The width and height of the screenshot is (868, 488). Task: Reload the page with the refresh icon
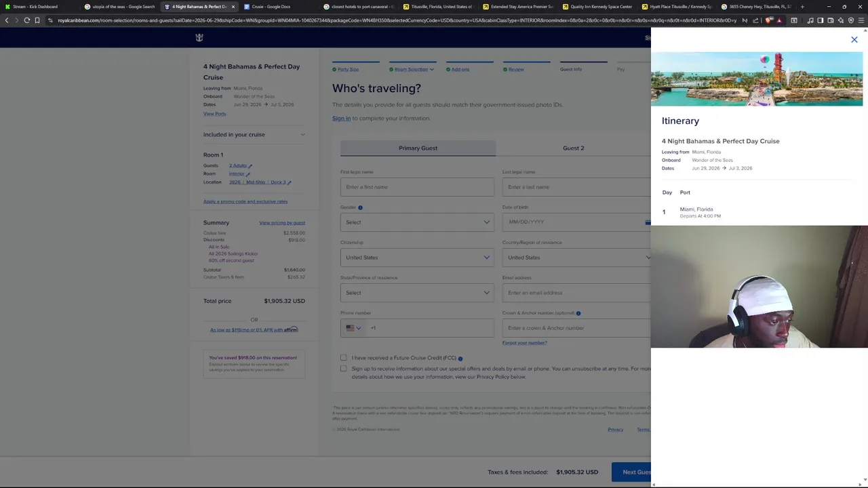(x=26, y=20)
